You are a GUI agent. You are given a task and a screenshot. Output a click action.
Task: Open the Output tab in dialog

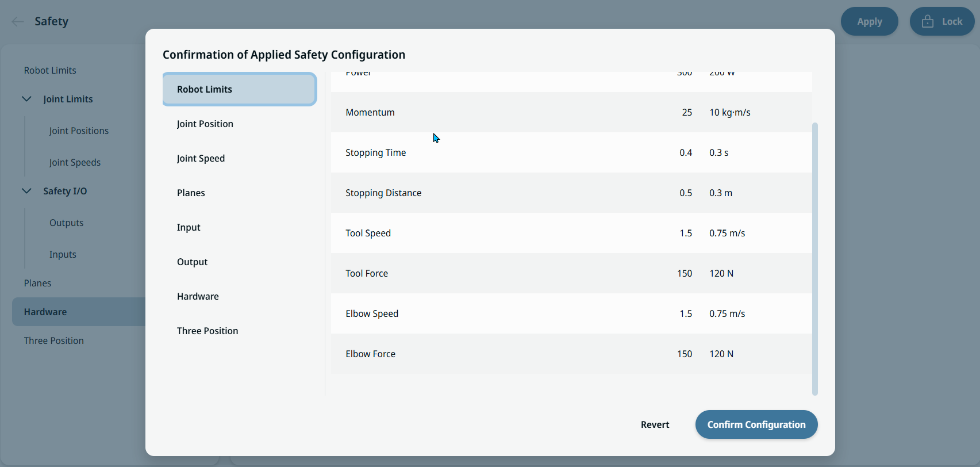(192, 262)
